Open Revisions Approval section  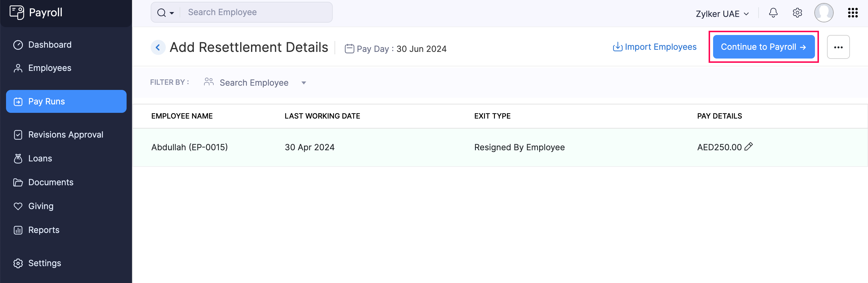pos(65,135)
